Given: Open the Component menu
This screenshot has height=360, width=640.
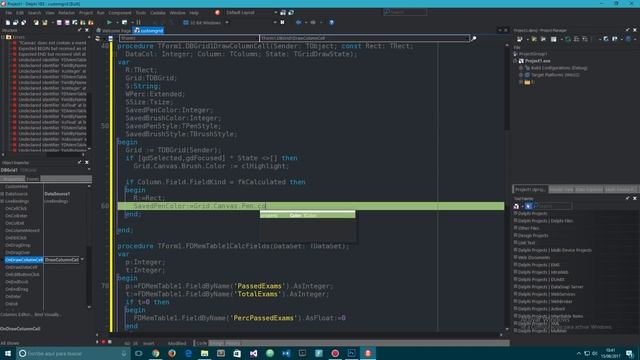Looking at the screenshot, I should 120,13.
